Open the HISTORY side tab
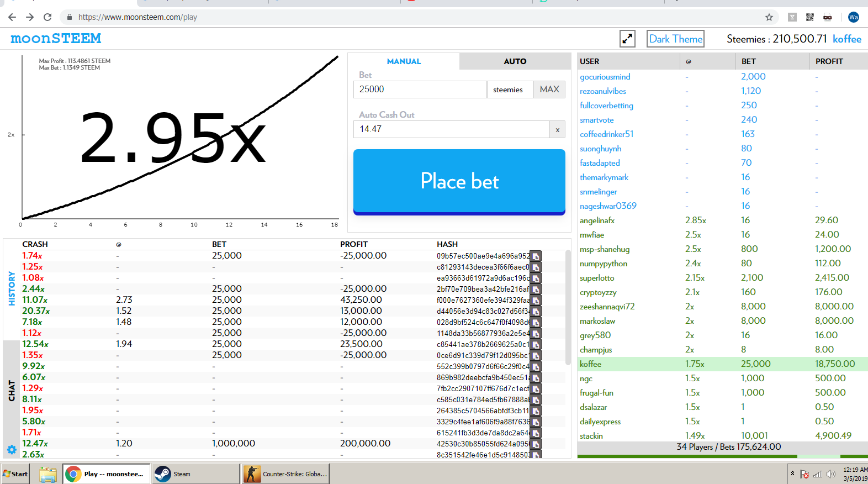Image resolution: width=868 pixels, height=484 pixels. (12, 288)
